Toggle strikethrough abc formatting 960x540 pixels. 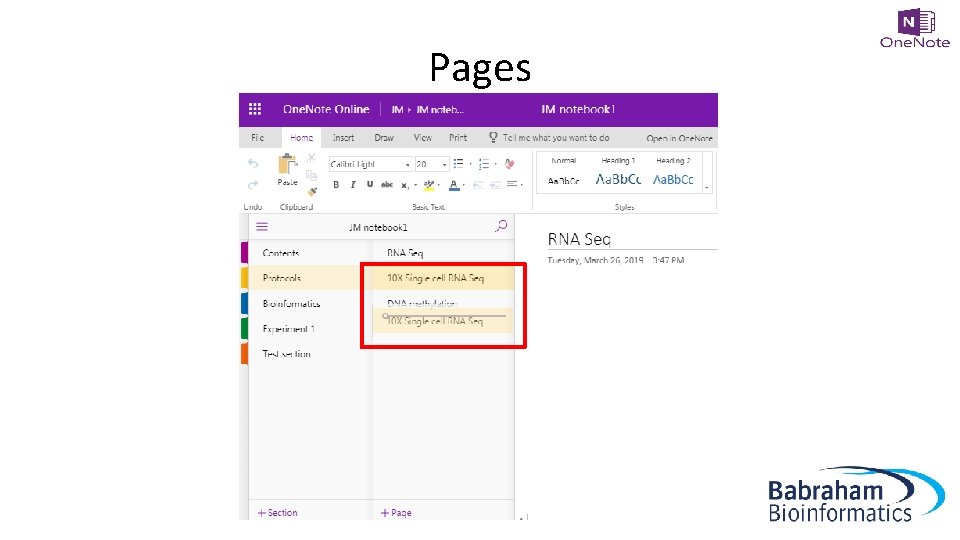tap(387, 184)
